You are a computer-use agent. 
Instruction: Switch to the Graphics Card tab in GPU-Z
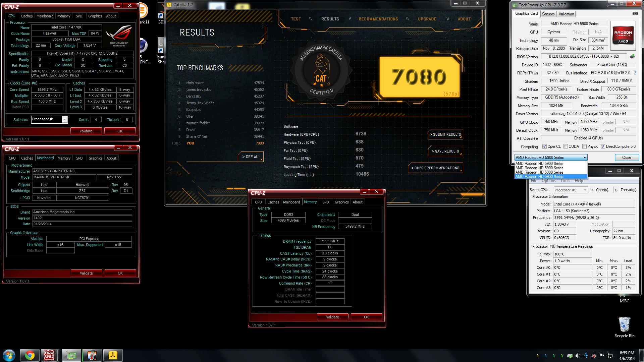pos(526,13)
